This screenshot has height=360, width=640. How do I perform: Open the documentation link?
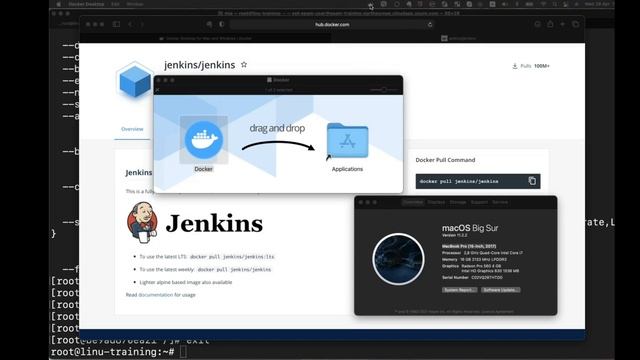click(x=156, y=295)
